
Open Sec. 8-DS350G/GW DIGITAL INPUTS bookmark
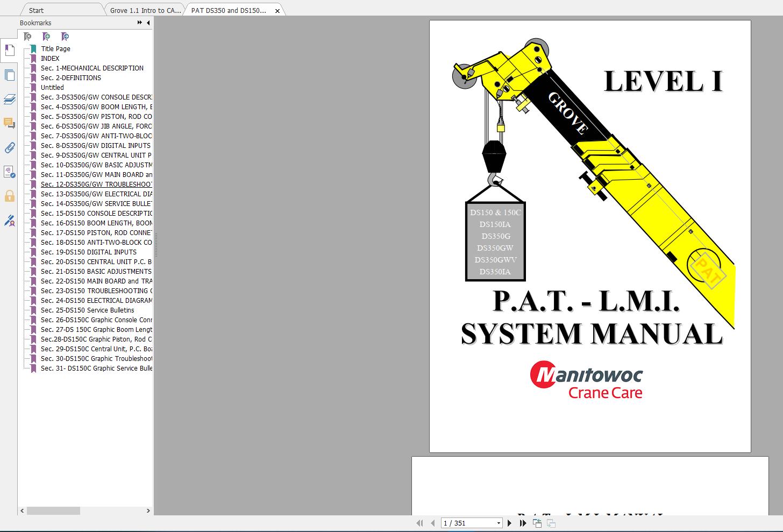point(96,145)
